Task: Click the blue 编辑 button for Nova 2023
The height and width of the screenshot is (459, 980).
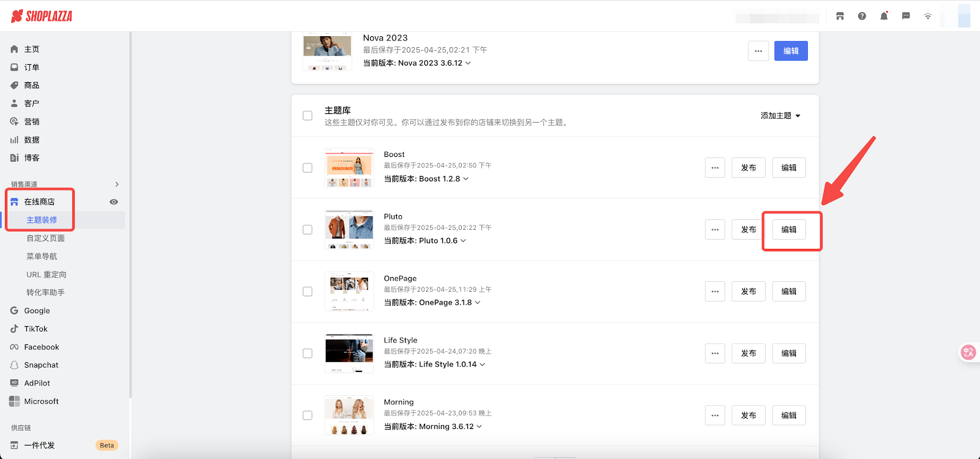Action: [791, 51]
